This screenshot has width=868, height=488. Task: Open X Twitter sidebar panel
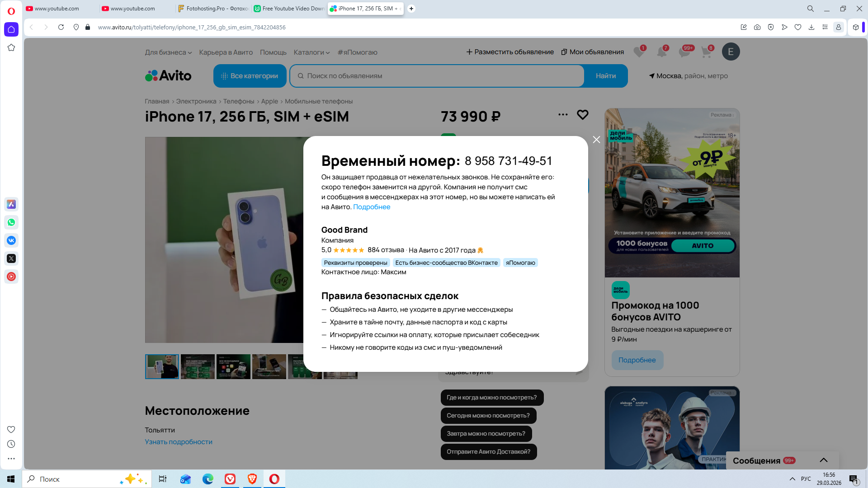(x=11, y=258)
